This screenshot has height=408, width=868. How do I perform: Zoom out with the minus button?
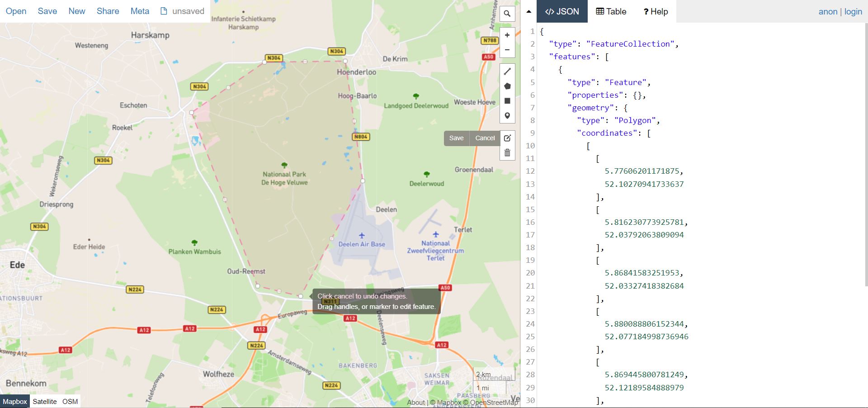click(x=507, y=50)
